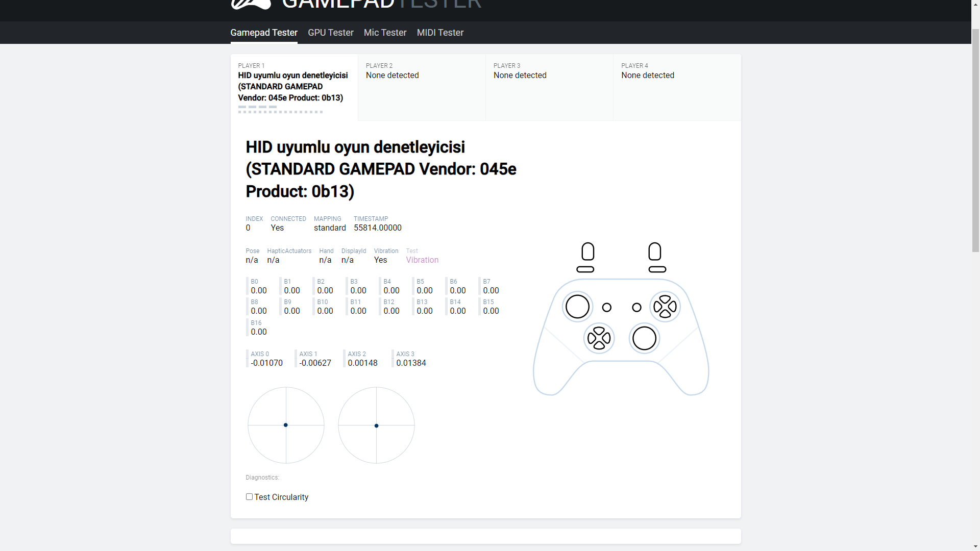Image resolution: width=980 pixels, height=551 pixels.
Task: Click the left stick axis circle plot
Action: pos(286,425)
